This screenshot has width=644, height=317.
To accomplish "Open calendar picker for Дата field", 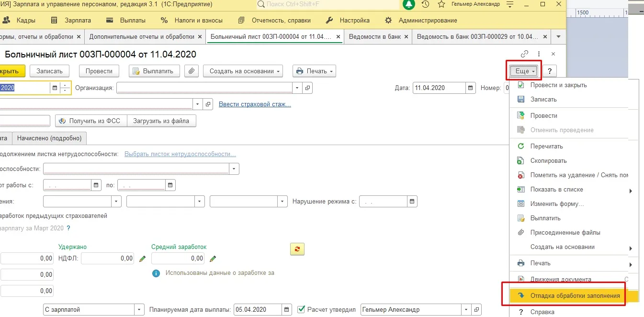I will [x=471, y=88].
